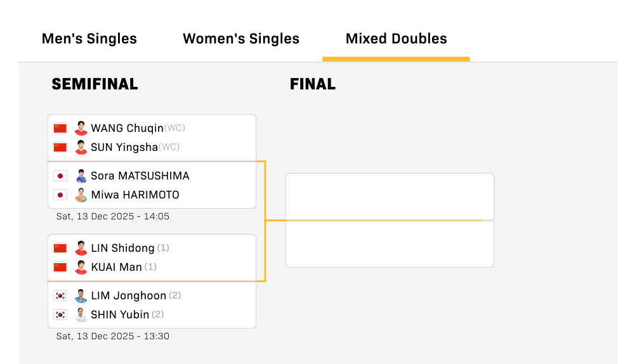The image size is (618, 364).
Task: Open Sora MATSUSHIMA player link
Action: click(140, 176)
